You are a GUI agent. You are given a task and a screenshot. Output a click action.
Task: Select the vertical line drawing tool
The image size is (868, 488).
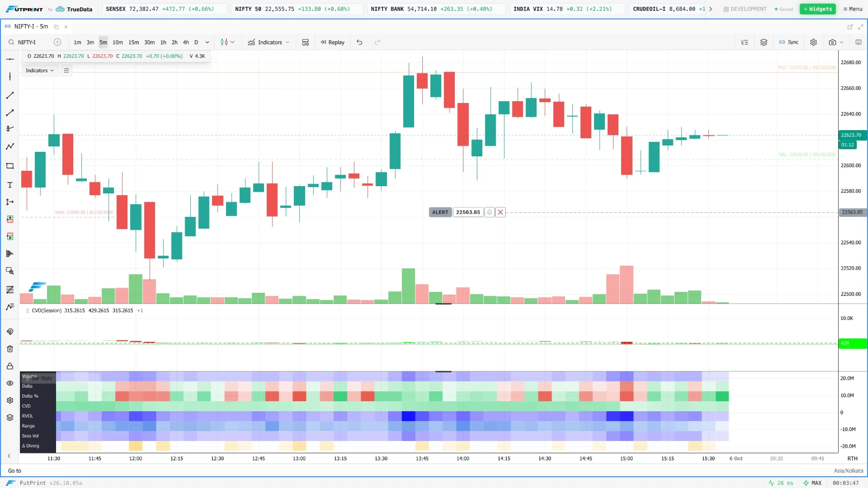tap(10, 76)
